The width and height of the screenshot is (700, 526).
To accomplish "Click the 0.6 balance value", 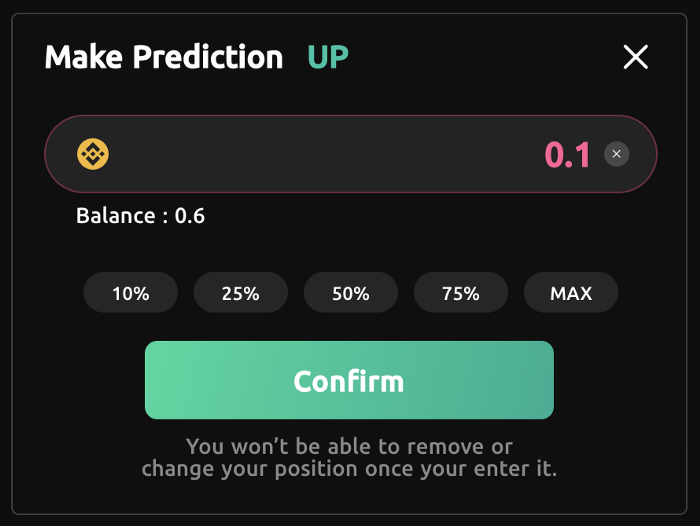I will [x=190, y=216].
